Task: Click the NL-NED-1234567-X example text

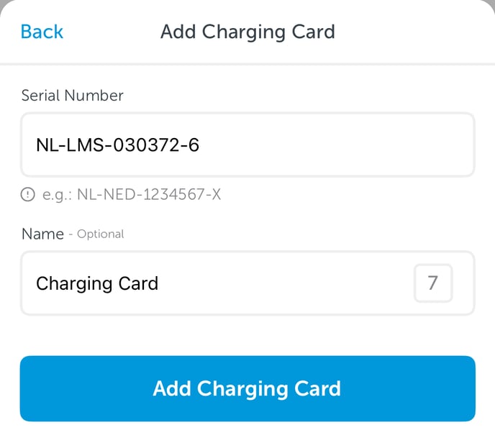Action: 149,194
